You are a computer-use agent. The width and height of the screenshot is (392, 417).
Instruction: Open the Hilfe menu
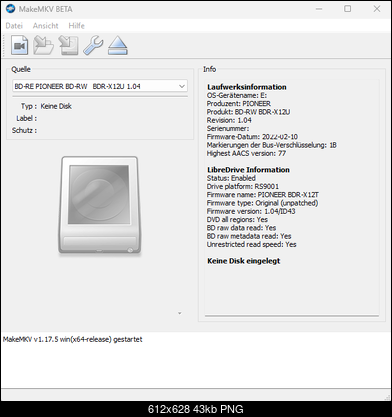(76, 26)
